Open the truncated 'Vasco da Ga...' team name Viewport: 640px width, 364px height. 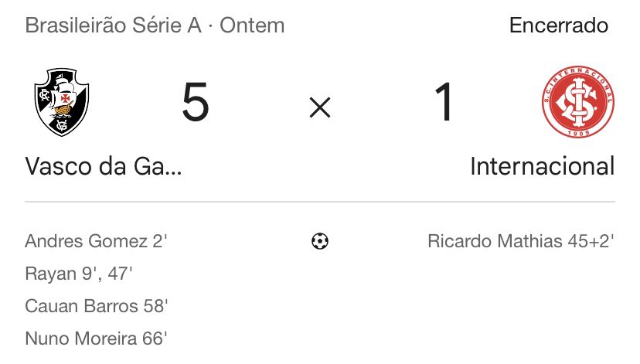point(104,166)
